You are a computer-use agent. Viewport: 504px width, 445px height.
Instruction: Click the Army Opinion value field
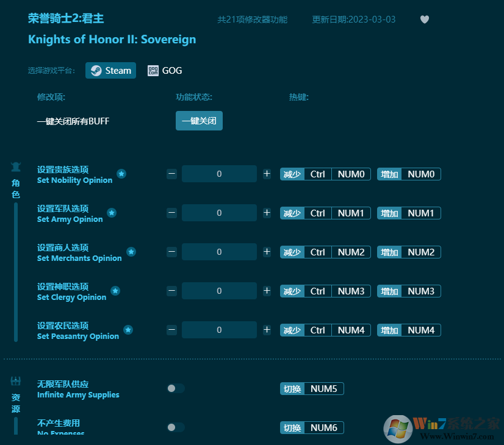(x=219, y=213)
